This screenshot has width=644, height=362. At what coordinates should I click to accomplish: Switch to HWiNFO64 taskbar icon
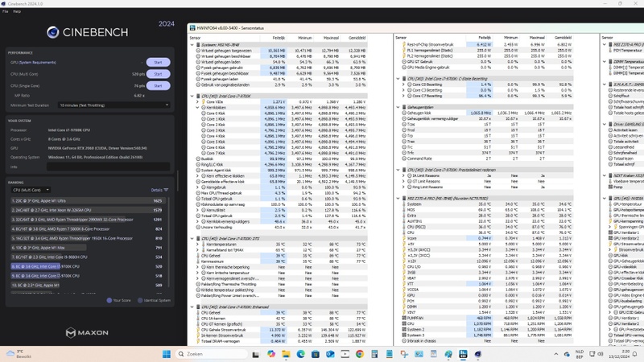464,354
